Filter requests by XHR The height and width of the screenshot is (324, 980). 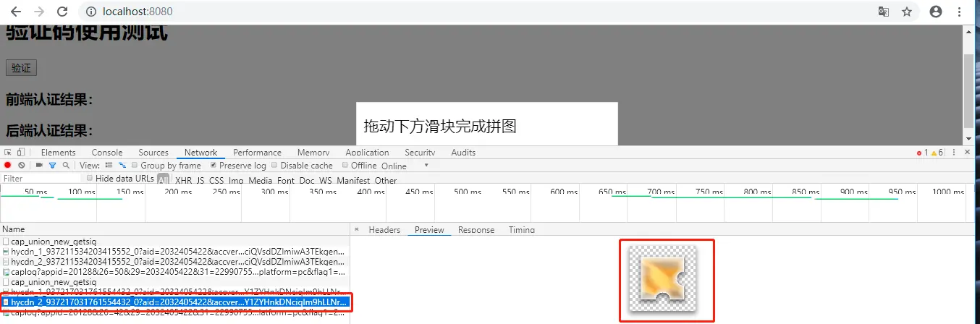click(183, 180)
